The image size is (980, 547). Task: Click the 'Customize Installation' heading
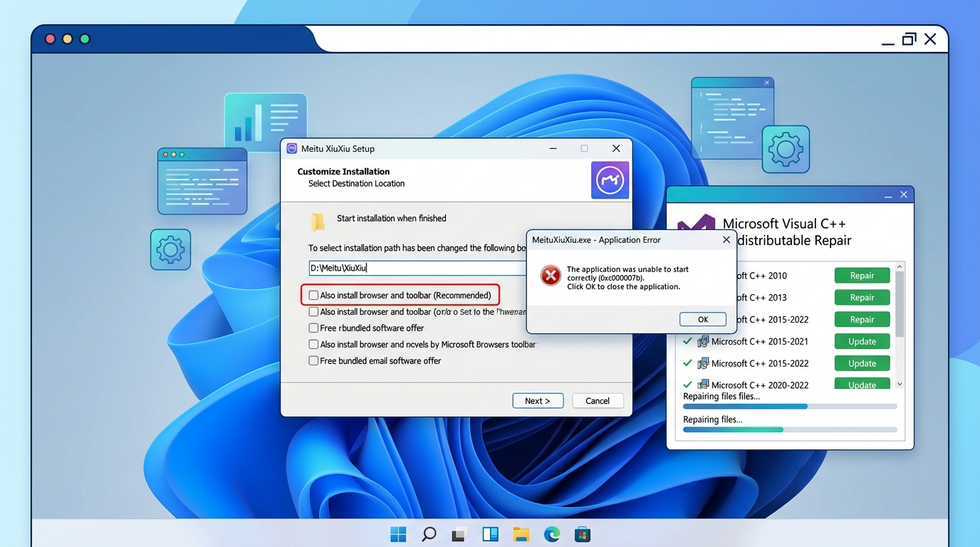click(343, 172)
